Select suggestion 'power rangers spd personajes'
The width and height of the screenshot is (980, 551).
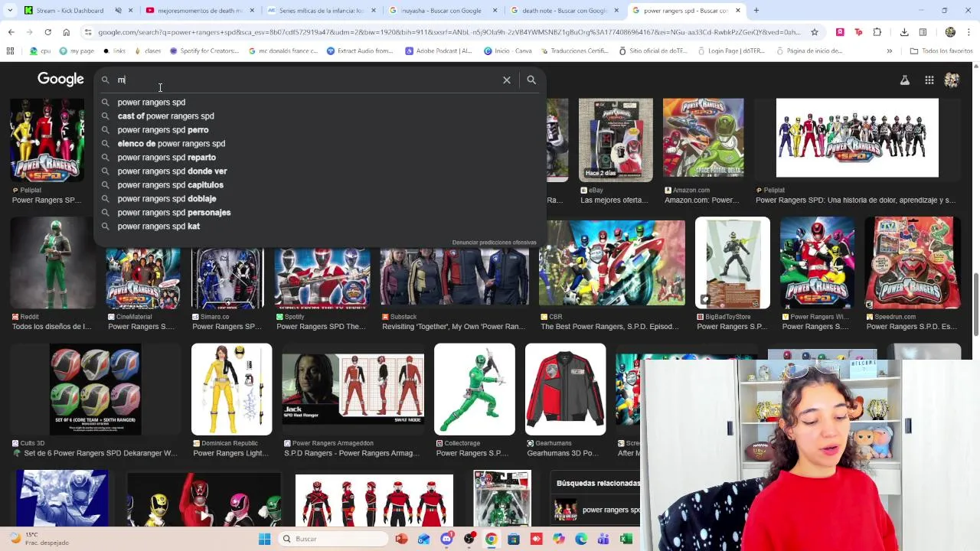[x=174, y=213]
